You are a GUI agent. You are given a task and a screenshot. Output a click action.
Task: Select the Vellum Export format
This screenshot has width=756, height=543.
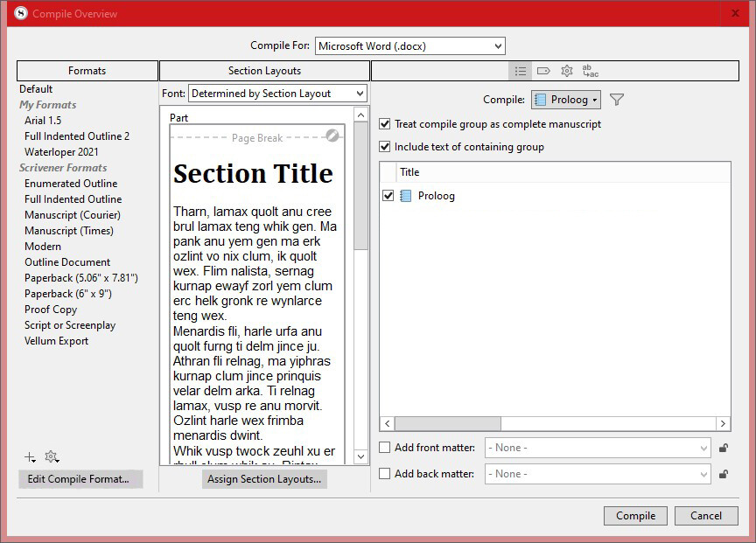point(56,341)
